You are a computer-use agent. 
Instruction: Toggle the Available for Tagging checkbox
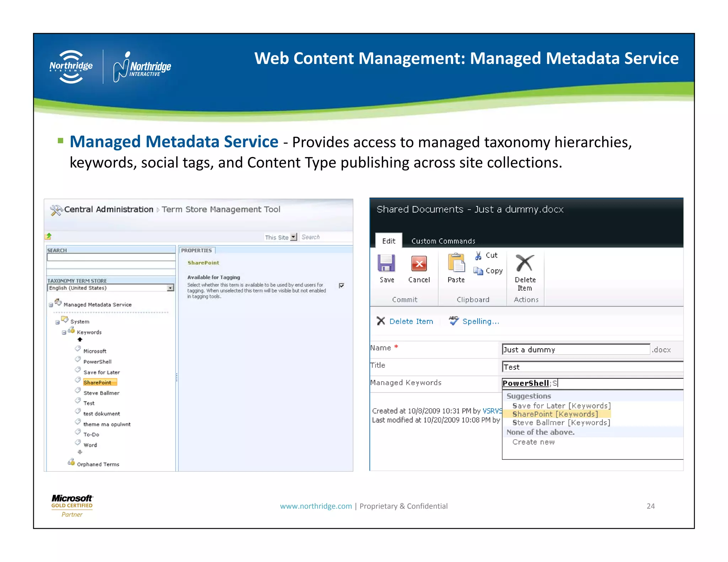[x=341, y=286]
